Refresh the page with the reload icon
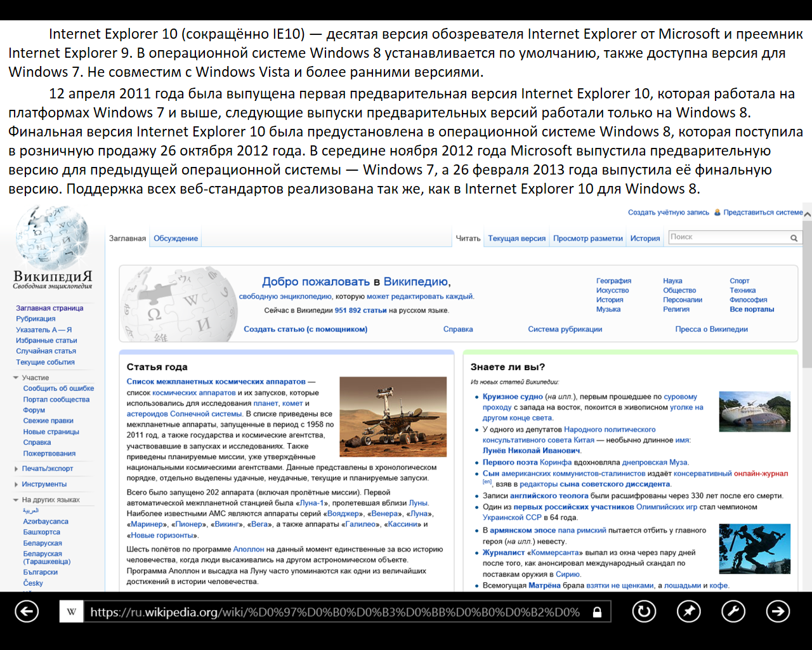 644,611
